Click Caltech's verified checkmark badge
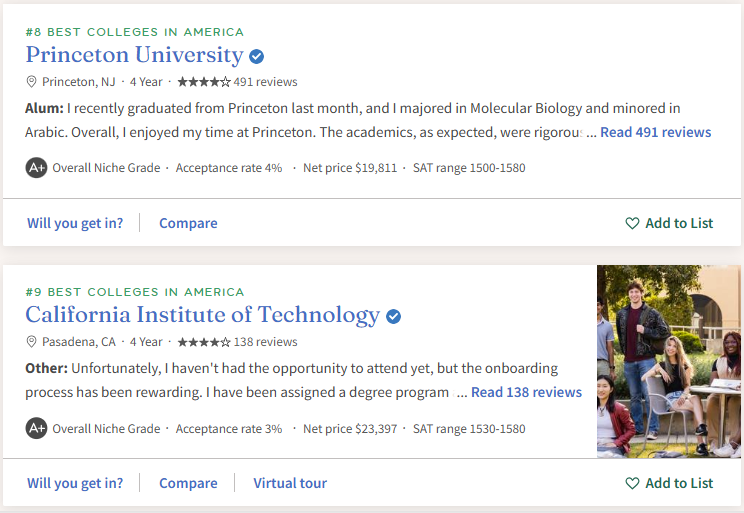Image resolution: width=744 pixels, height=513 pixels. point(394,317)
